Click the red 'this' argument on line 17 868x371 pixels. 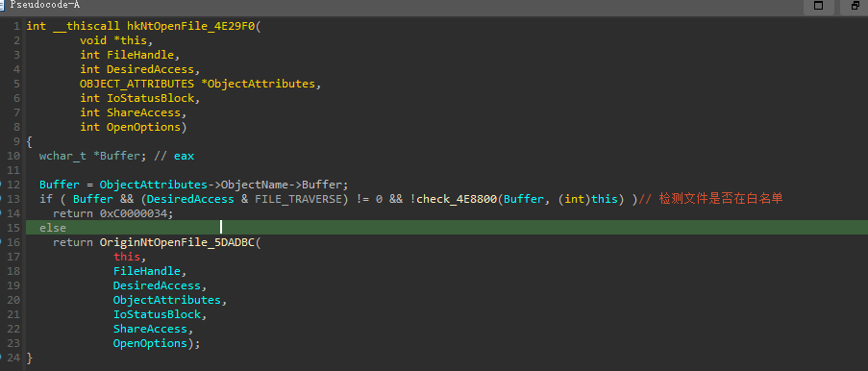click(127, 257)
